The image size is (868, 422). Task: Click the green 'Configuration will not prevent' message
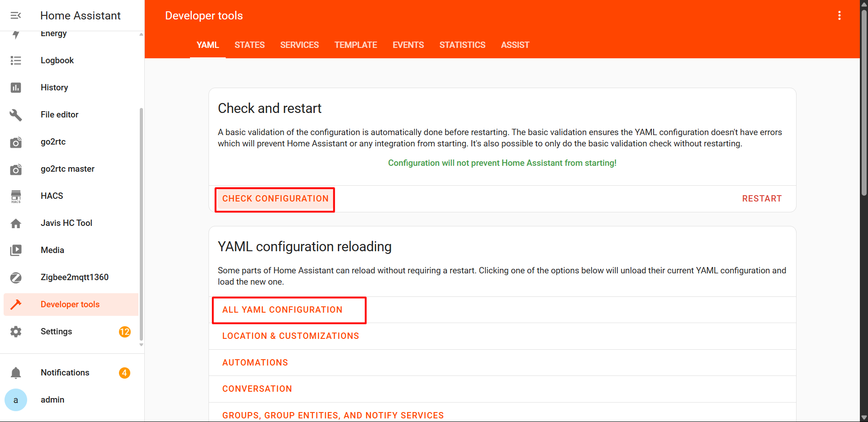pos(502,163)
